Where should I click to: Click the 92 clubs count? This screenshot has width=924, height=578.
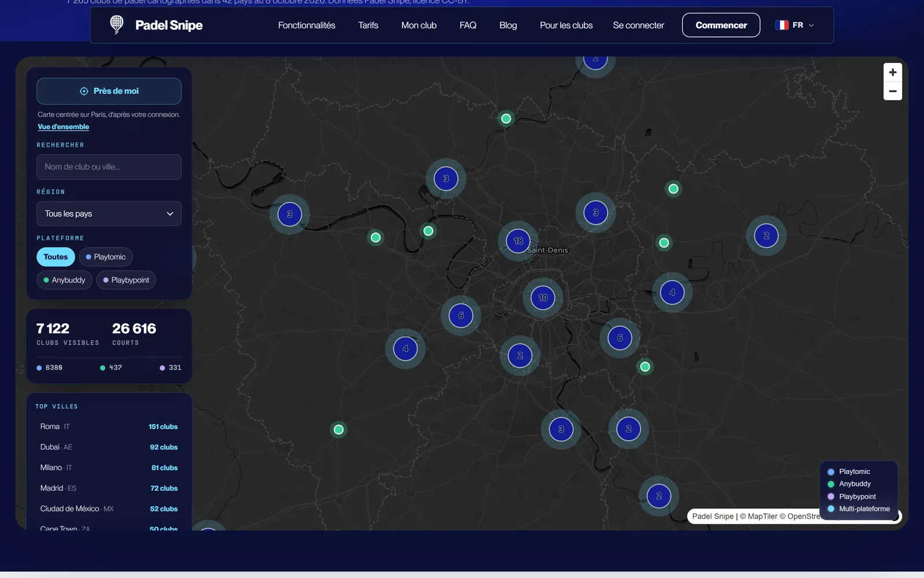[x=163, y=447]
